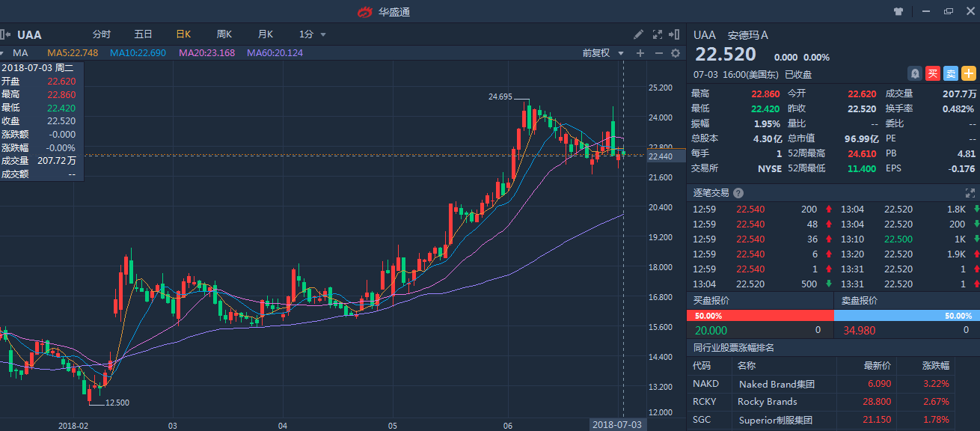Expand the chart to fullscreen
980x431 pixels.
tap(658, 34)
